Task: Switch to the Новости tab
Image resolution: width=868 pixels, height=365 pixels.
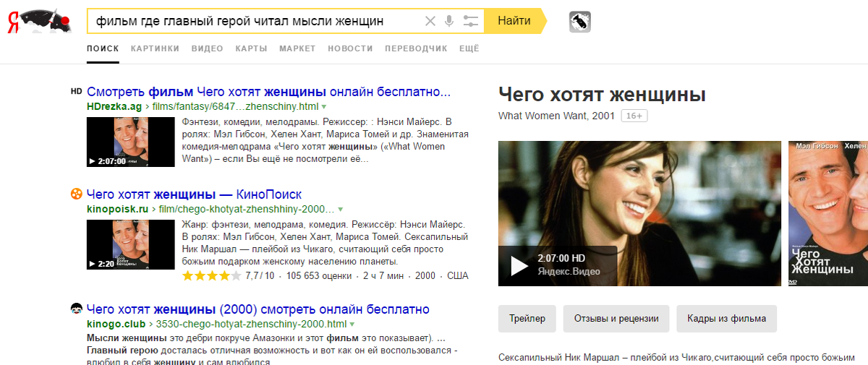Action: [x=350, y=48]
